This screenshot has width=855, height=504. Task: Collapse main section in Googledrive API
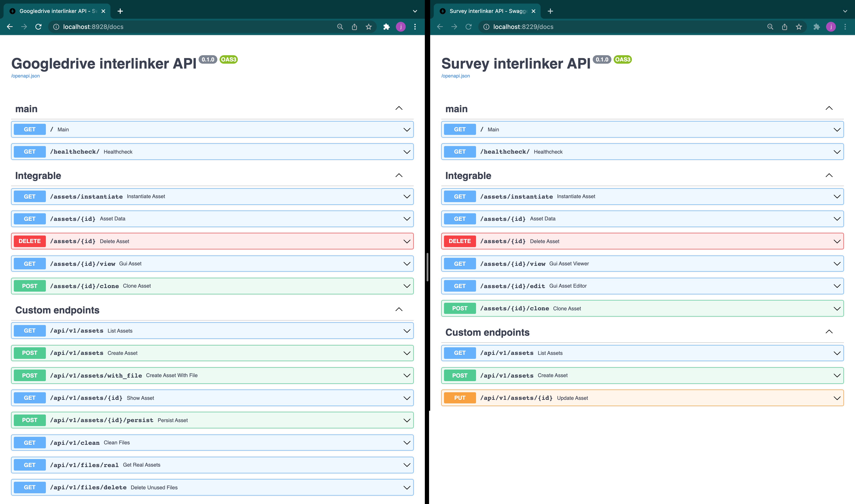click(x=399, y=108)
